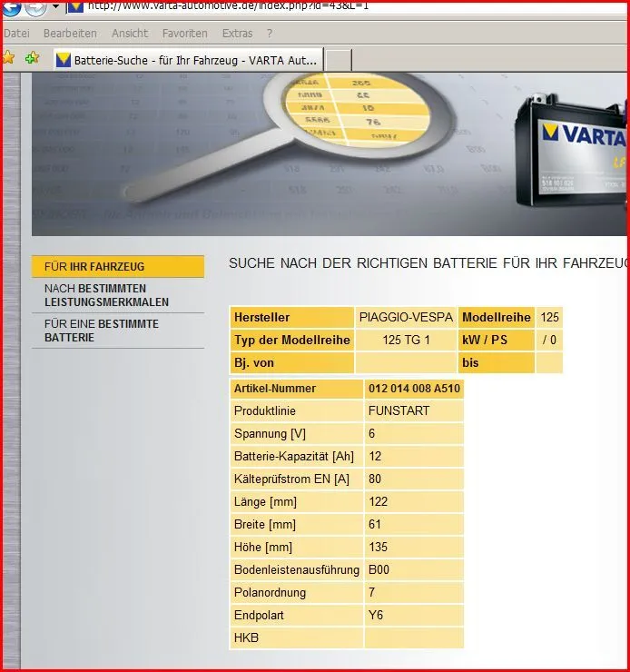630x672 pixels.
Task: Click the empty new tab button
Action: coord(338,60)
